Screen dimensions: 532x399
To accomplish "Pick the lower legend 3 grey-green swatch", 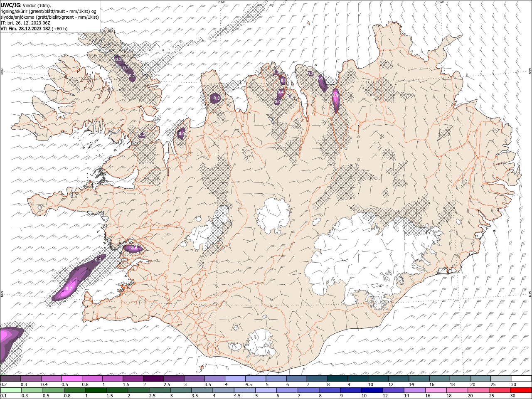I will (181, 390).
